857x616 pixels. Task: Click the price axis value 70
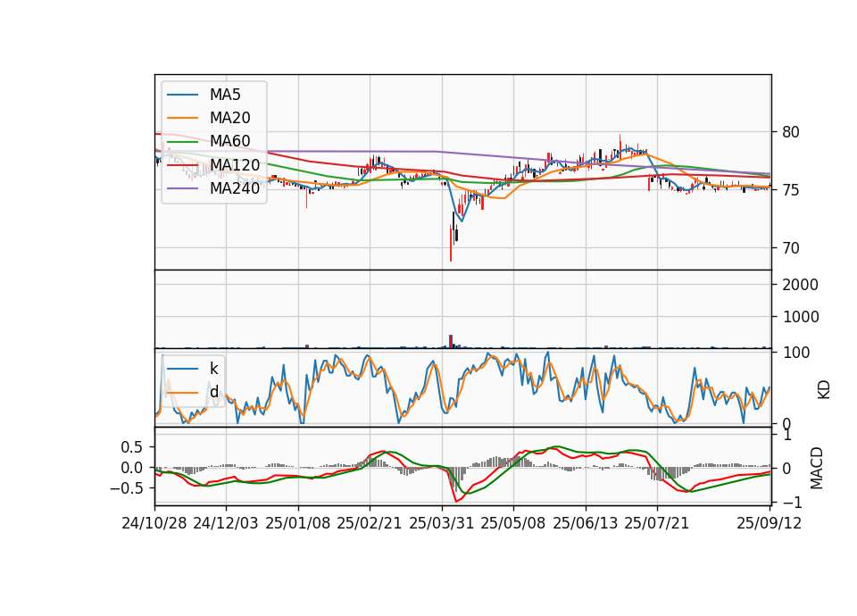pyautogui.click(x=791, y=248)
